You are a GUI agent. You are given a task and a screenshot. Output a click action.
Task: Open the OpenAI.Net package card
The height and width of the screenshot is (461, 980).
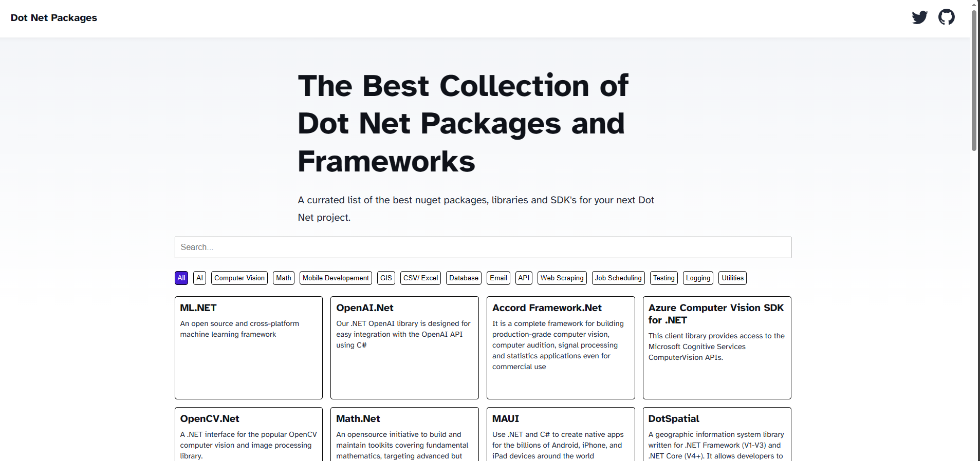pos(404,348)
